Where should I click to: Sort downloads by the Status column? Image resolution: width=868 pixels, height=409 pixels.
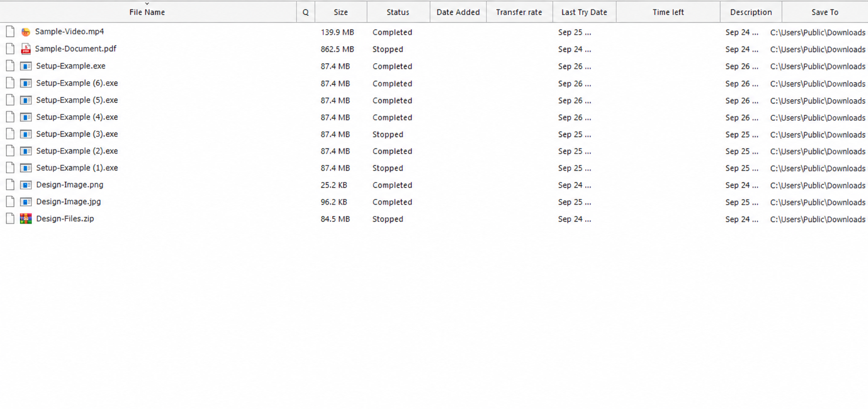[x=398, y=12]
